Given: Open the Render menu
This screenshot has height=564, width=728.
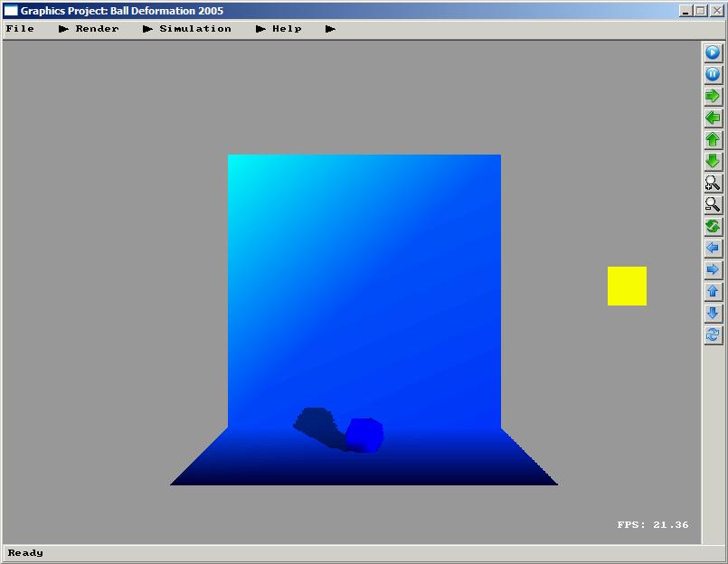Looking at the screenshot, I should coord(97,29).
